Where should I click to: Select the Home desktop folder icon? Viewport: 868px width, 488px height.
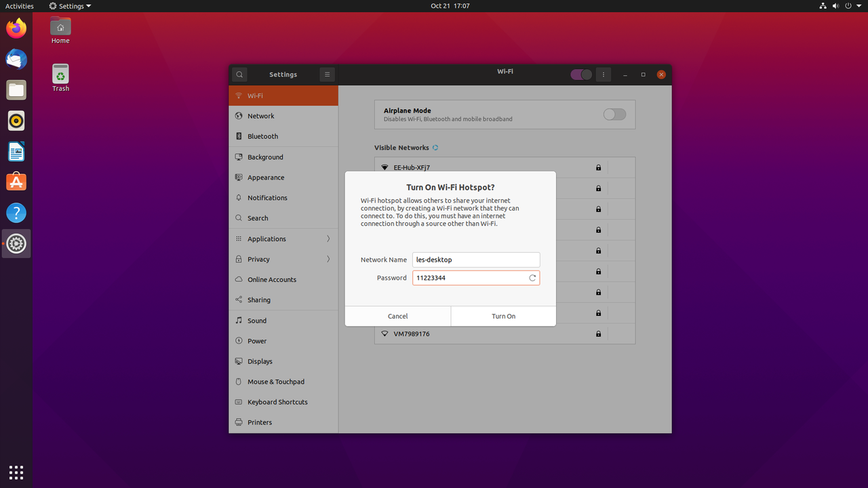click(x=60, y=30)
